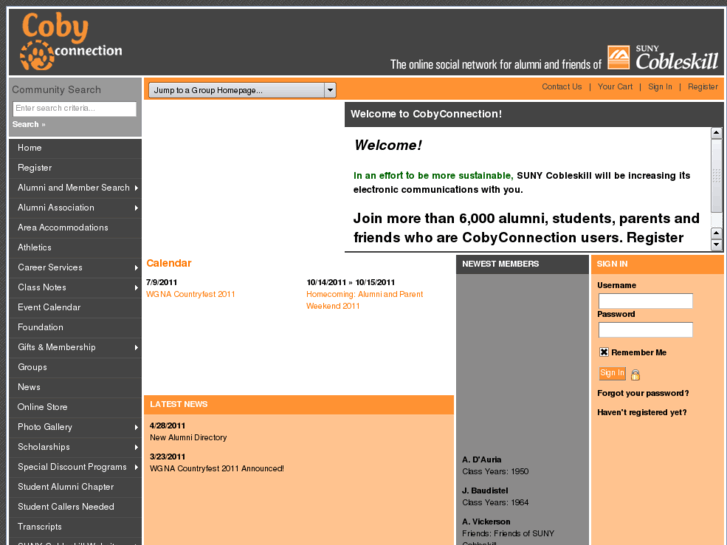Click the Contact Us link in the top bar
The width and height of the screenshot is (727, 545).
point(561,87)
